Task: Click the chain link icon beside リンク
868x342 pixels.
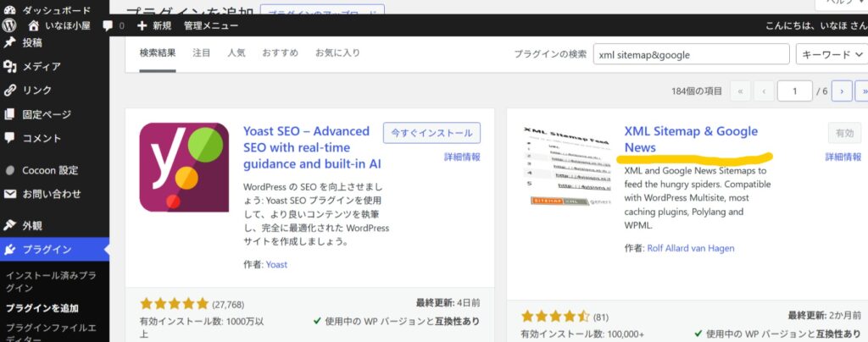Action: [x=9, y=90]
